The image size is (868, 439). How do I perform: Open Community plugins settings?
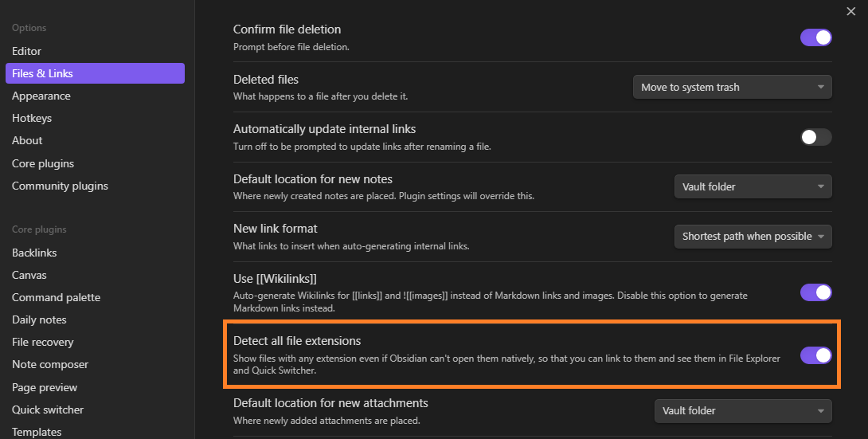(x=60, y=186)
